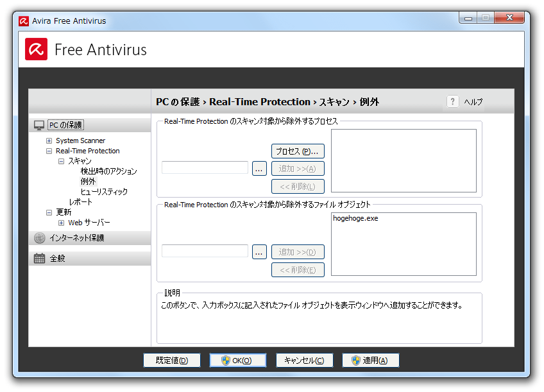The image size is (544, 392).
Task: Confirm with the OK(O) button
Action: (237, 361)
